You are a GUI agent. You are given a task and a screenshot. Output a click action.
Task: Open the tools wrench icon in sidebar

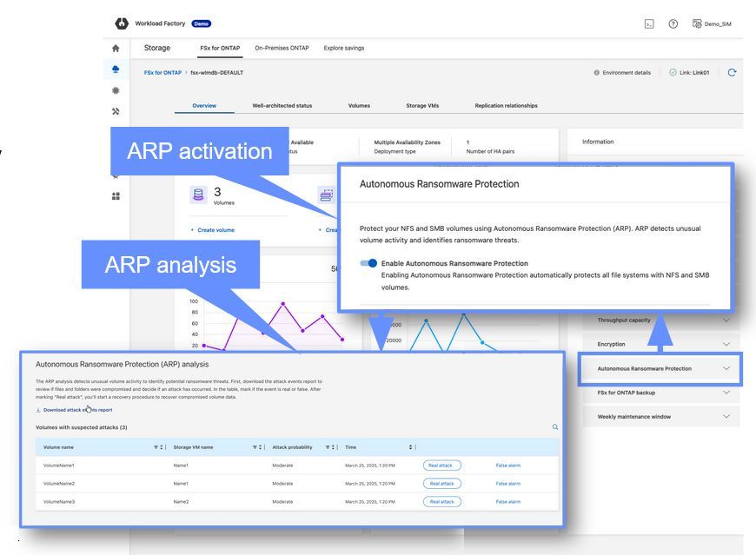(116, 111)
